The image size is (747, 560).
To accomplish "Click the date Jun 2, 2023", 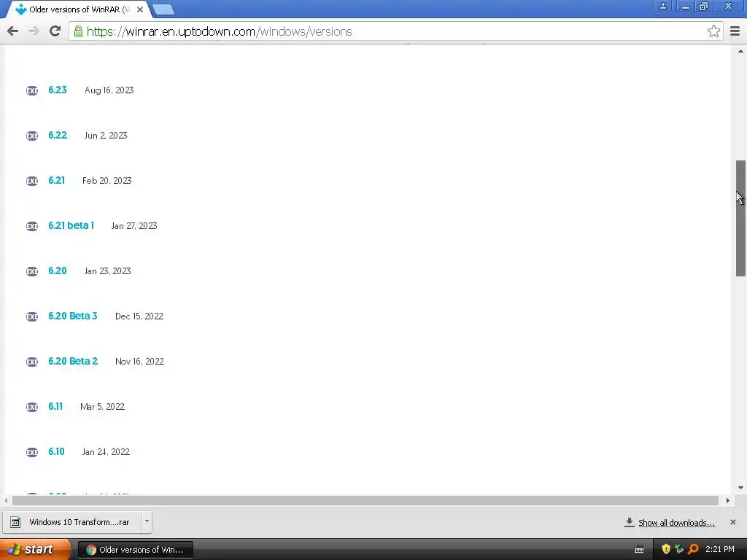I will pyautogui.click(x=106, y=135).
